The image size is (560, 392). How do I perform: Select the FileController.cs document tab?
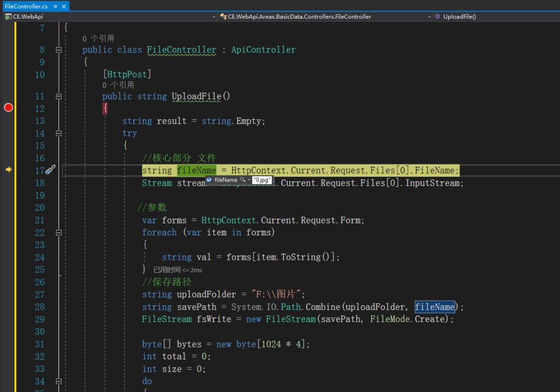point(26,6)
